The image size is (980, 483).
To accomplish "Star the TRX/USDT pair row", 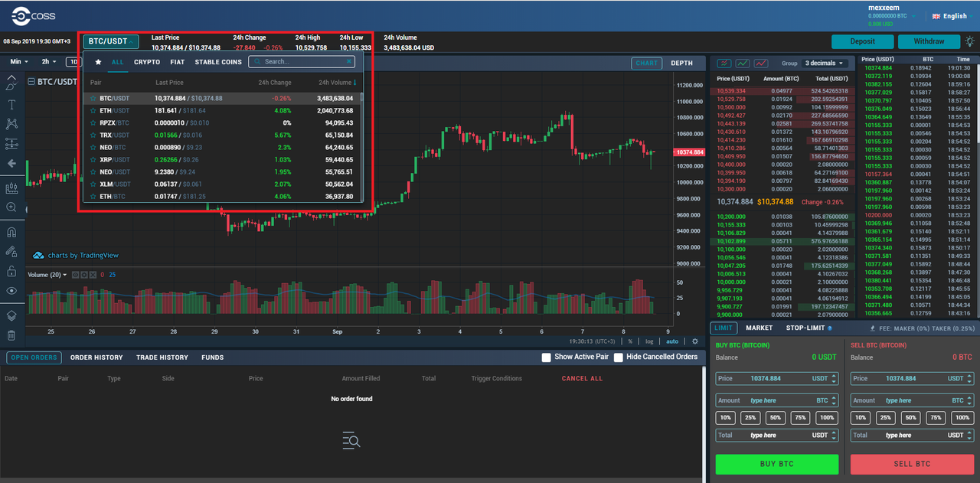I will point(93,135).
